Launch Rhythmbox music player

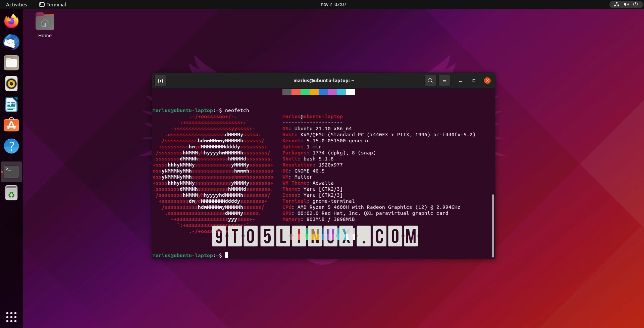(x=11, y=84)
